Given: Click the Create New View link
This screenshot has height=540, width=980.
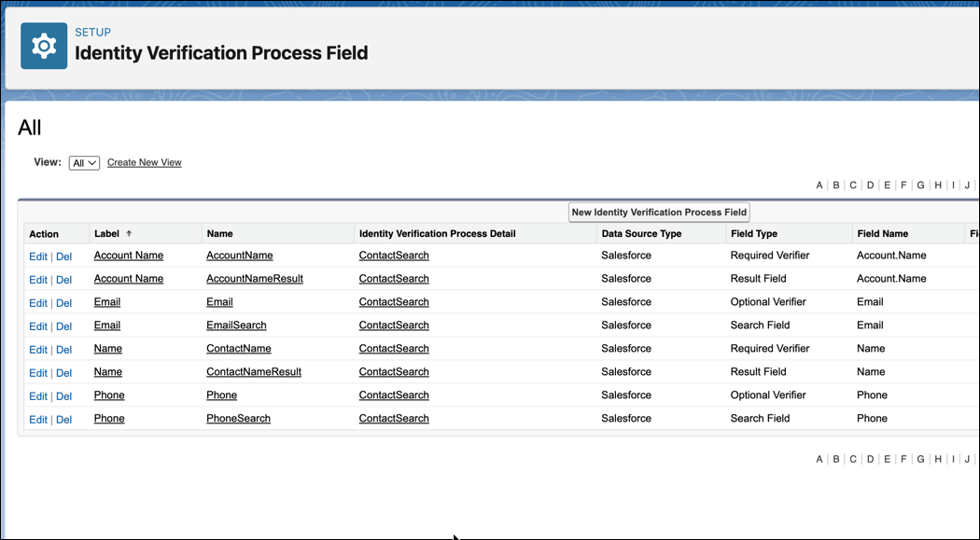Looking at the screenshot, I should (145, 162).
